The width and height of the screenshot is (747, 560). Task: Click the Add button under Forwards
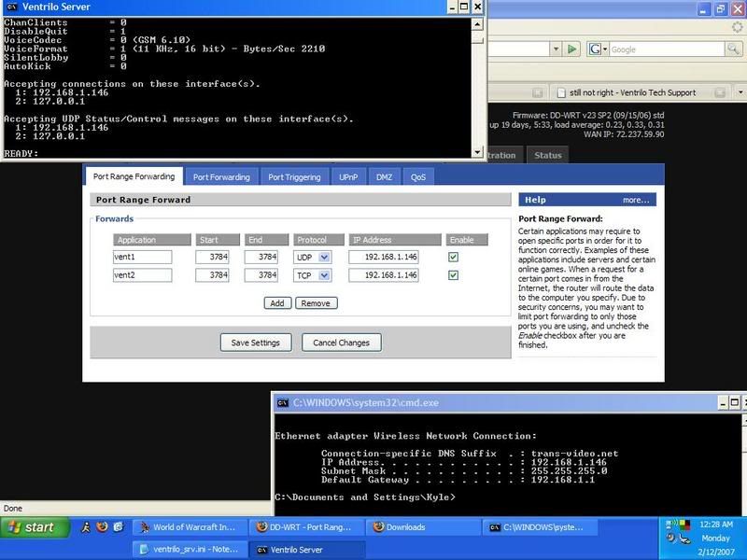coord(277,303)
